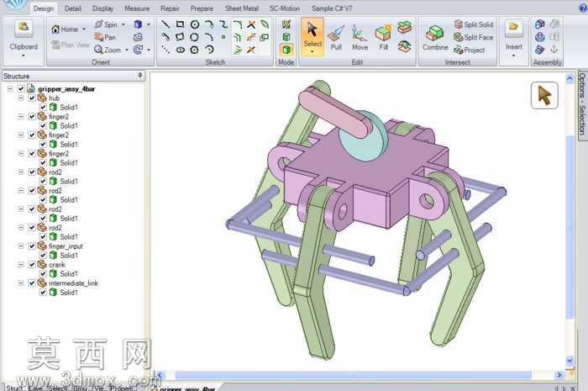Click the Split Face tool
This screenshot has height=391, width=588.
click(x=474, y=37)
